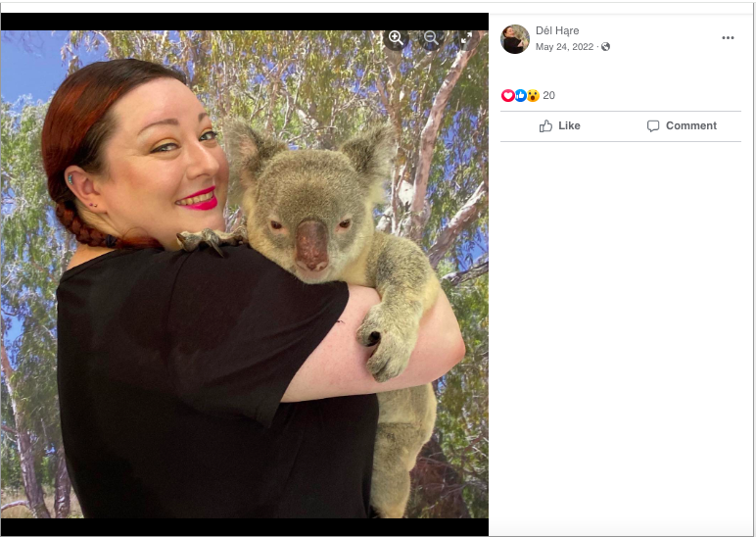Open the Dél Hąre profile avatar
Screen dimensions: 756x537
coord(515,39)
